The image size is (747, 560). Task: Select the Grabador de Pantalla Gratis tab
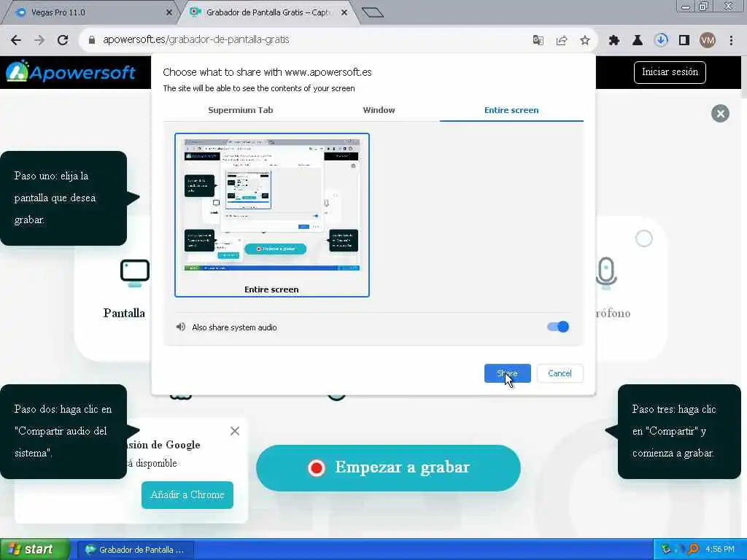tap(268, 12)
